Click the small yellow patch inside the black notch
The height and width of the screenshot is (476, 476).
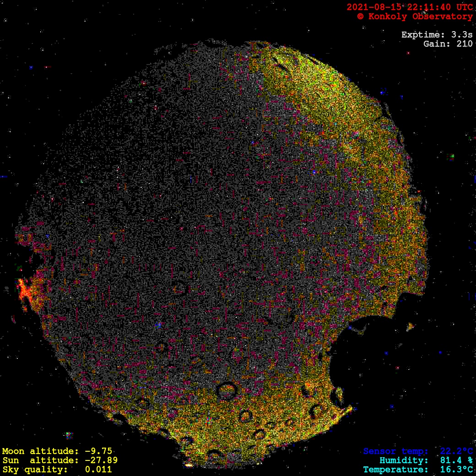click(410, 326)
